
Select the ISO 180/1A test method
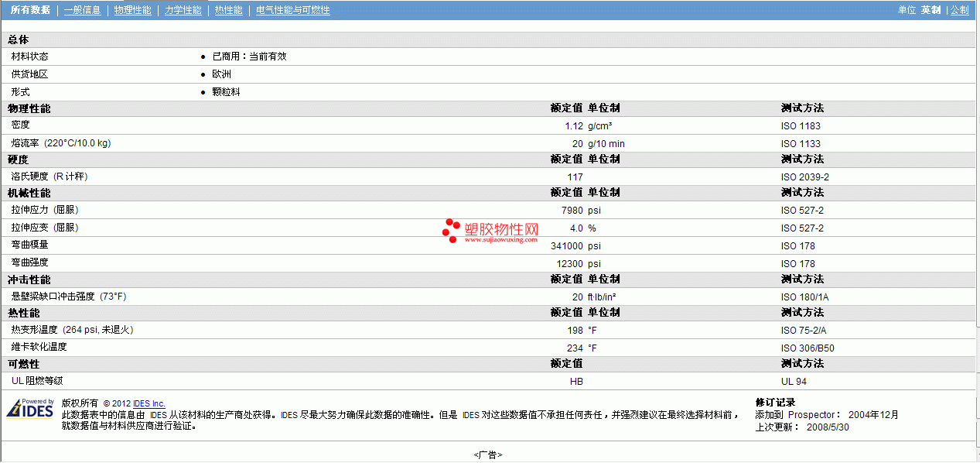click(805, 297)
